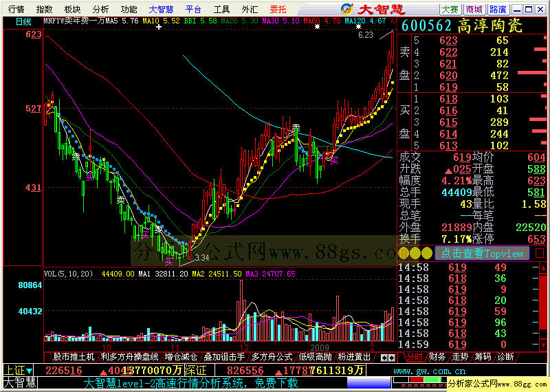Click the 卖5 price 623 row
Screen dimensions: 550x392
[x=472, y=41]
